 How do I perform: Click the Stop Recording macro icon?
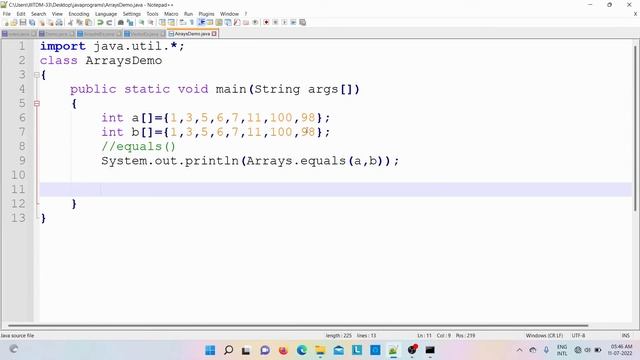[x=275, y=22]
